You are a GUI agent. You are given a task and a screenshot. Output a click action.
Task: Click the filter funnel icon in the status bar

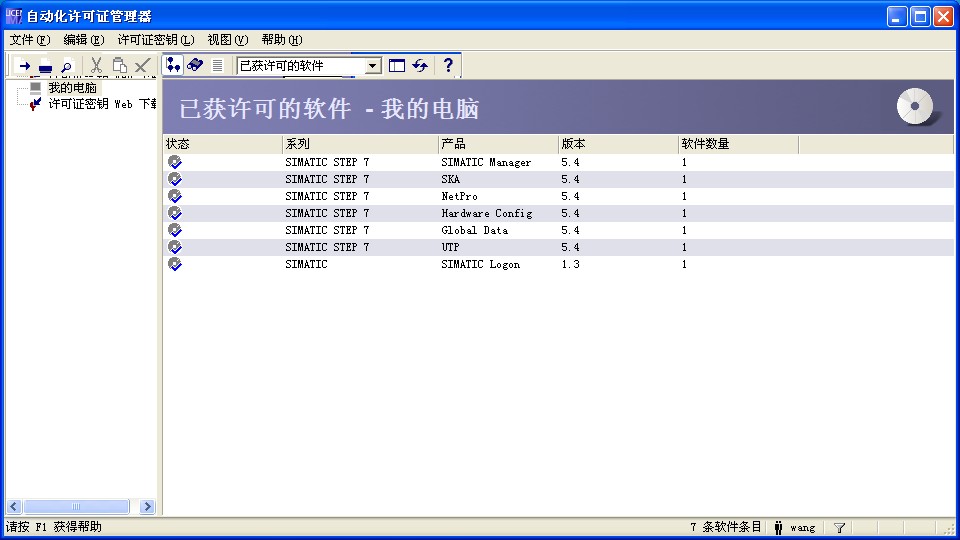(x=839, y=527)
